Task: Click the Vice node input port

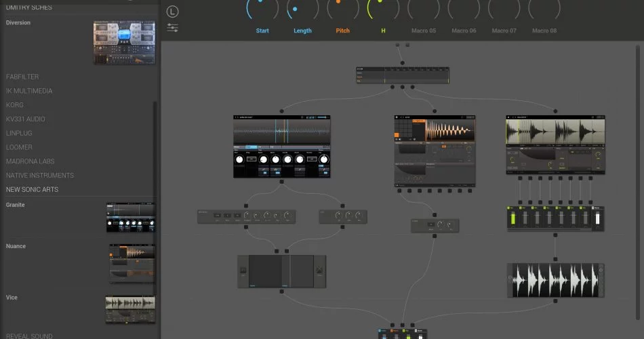Action: 555,111
